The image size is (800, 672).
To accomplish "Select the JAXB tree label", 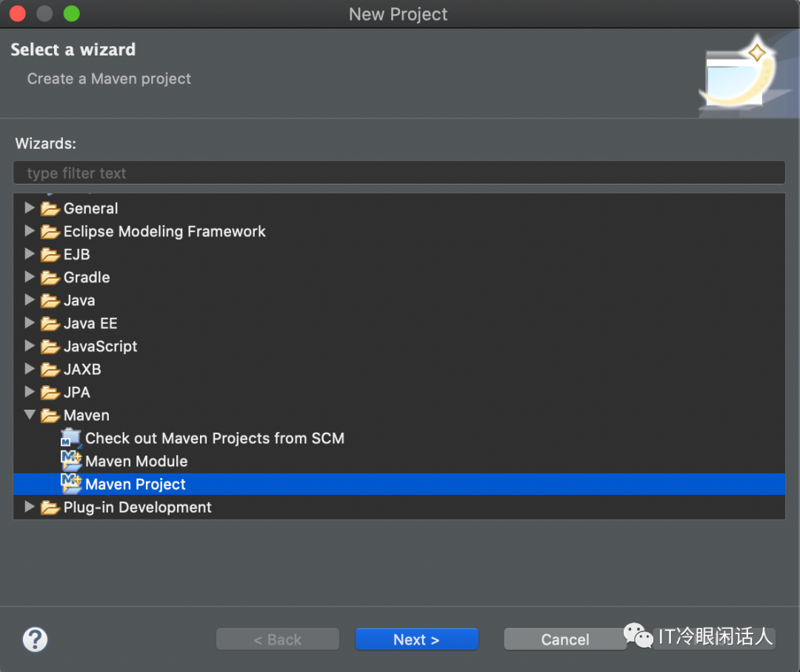I will click(x=82, y=370).
